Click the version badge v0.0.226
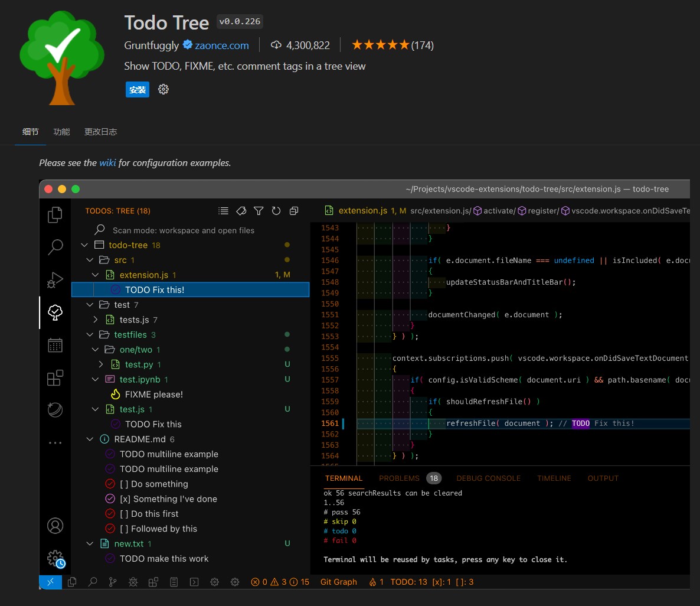Viewport: 700px width, 606px height. pyautogui.click(x=240, y=21)
